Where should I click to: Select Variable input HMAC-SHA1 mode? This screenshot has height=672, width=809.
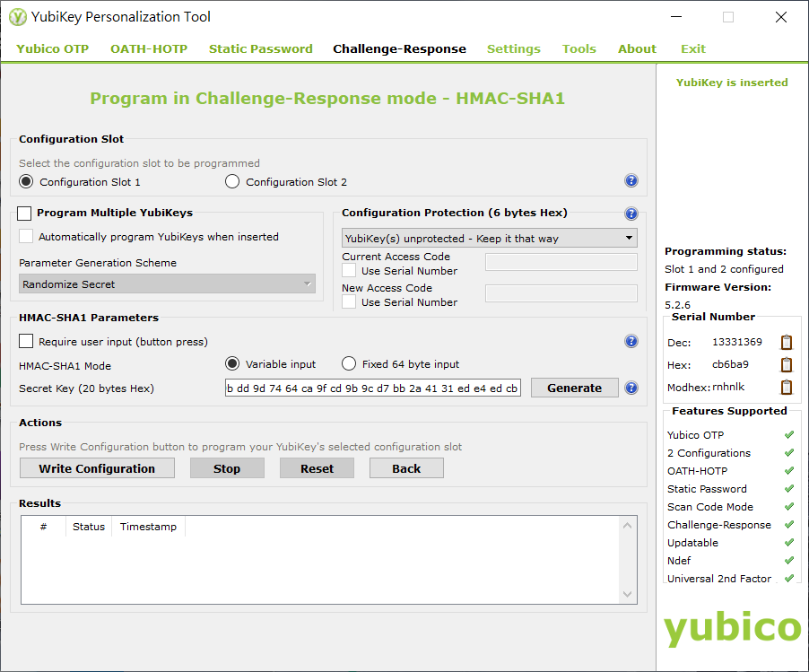232,364
